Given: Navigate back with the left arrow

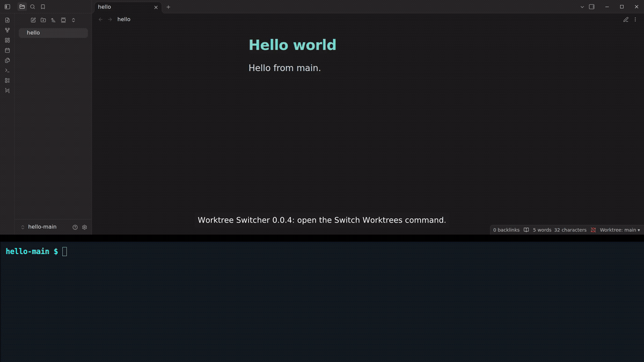Looking at the screenshot, I should click(x=100, y=19).
